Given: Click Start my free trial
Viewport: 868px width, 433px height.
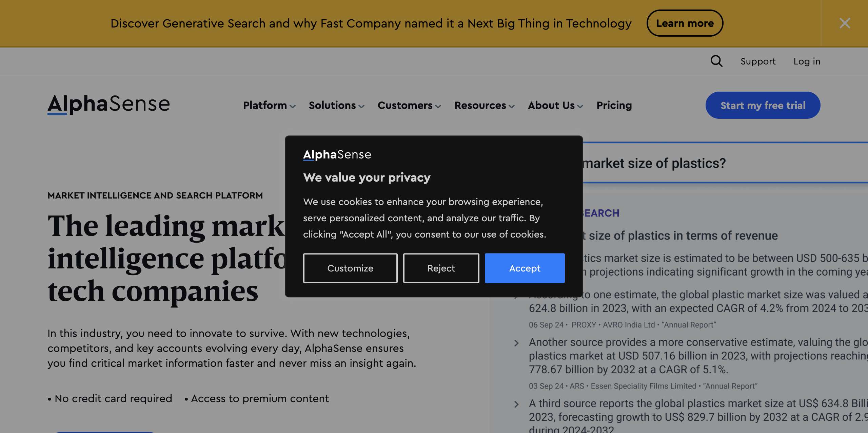Looking at the screenshot, I should (x=763, y=105).
